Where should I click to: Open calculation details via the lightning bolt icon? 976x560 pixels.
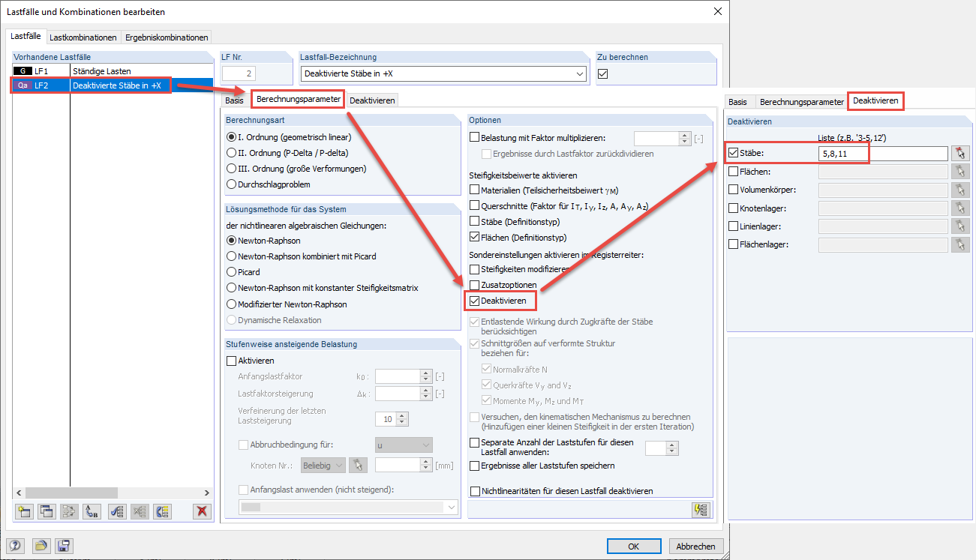tap(701, 509)
